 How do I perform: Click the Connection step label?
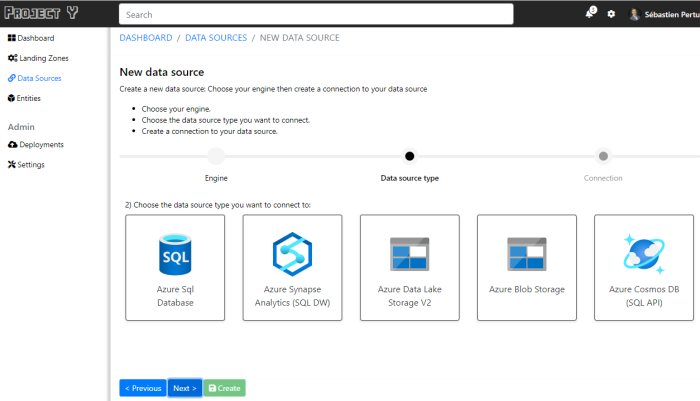click(x=603, y=178)
